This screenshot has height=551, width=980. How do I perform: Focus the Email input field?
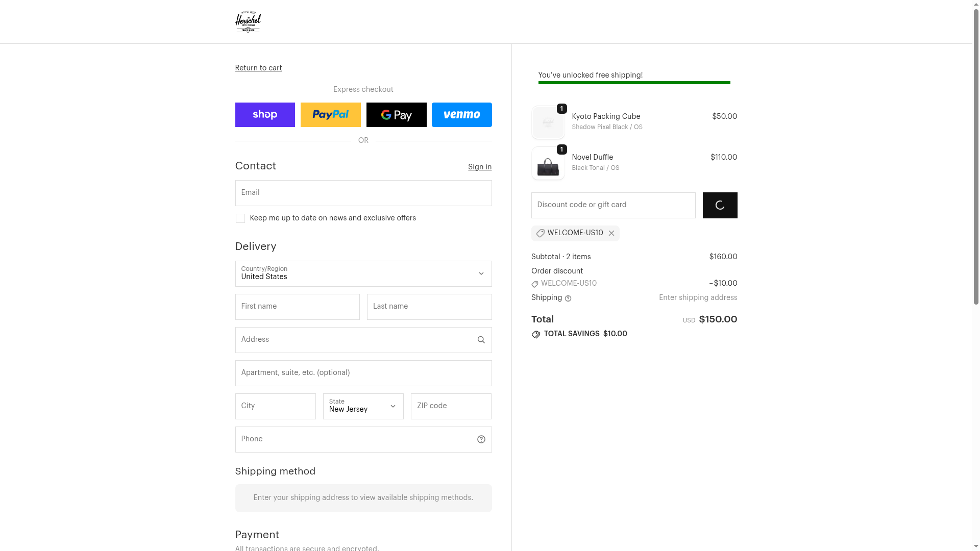pos(363,193)
